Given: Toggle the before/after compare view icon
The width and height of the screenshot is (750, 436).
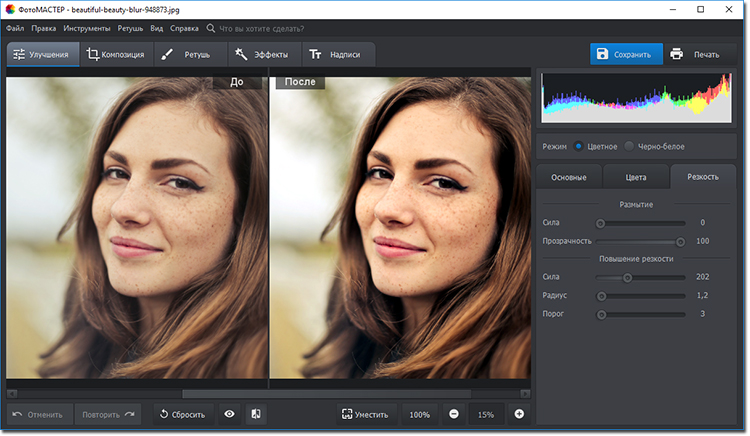Looking at the screenshot, I should (x=256, y=414).
